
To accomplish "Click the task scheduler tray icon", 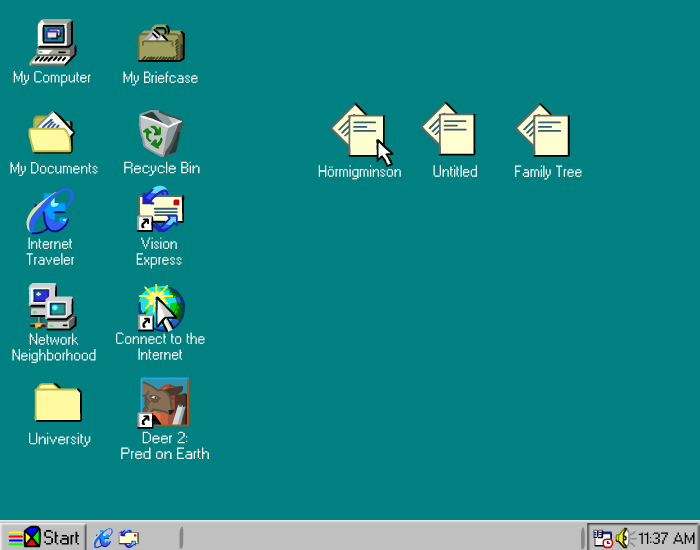I will tap(602, 538).
